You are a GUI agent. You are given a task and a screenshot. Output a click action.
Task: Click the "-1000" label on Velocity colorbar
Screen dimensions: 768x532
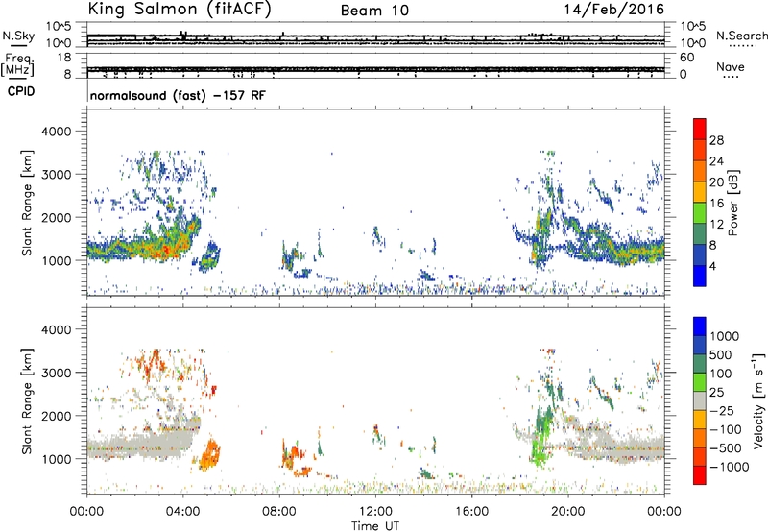click(730, 467)
